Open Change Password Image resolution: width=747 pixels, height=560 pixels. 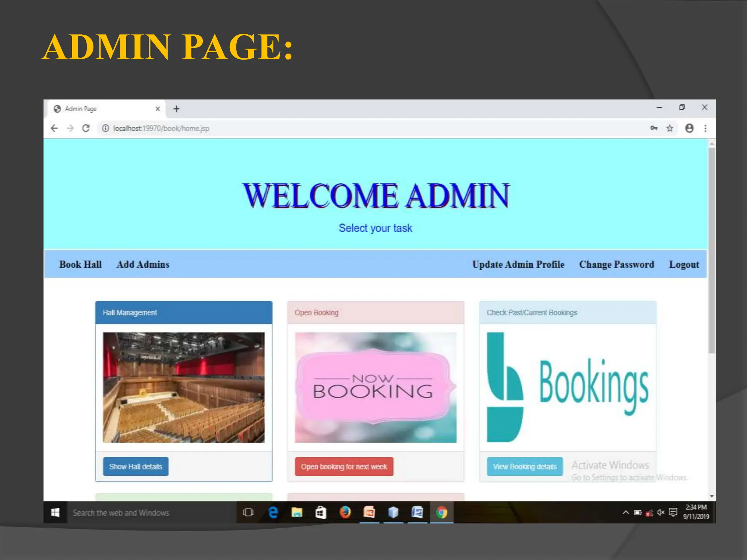(x=617, y=264)
